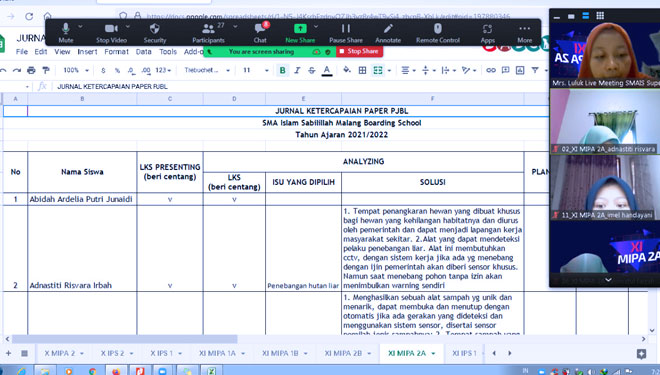Expand New Share options arrow
The height and width of the screenshot is (375, 660).
(316, 27)
